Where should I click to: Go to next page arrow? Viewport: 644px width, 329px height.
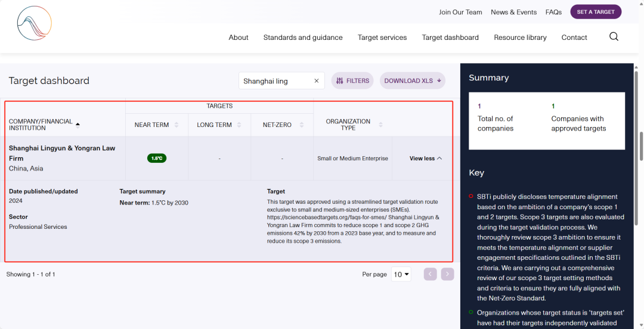447,274
